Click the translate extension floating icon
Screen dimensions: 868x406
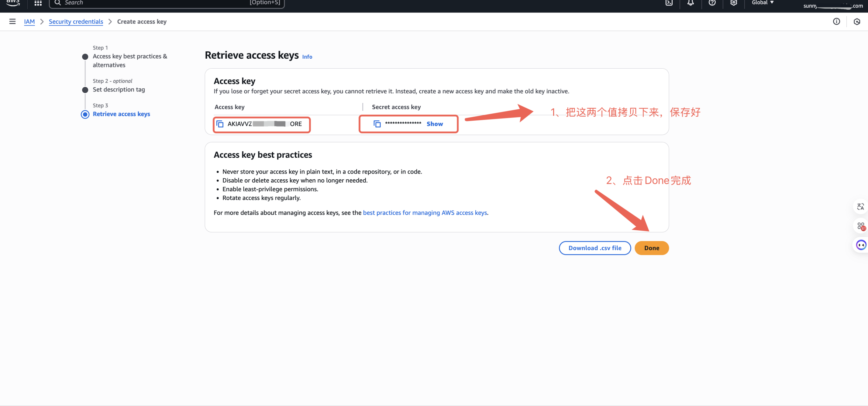click(860, 207)
